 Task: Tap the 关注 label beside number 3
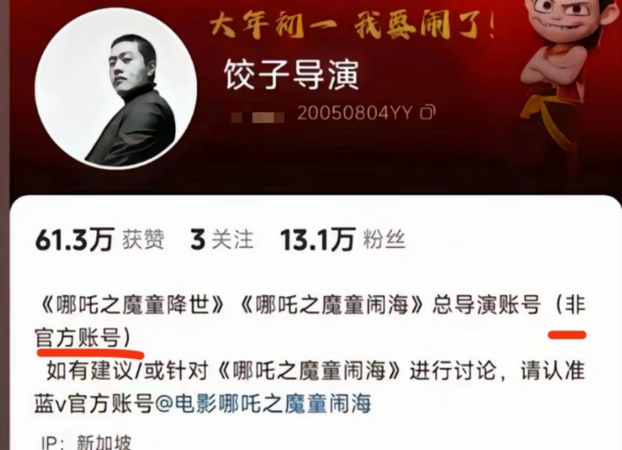[232, 239]
